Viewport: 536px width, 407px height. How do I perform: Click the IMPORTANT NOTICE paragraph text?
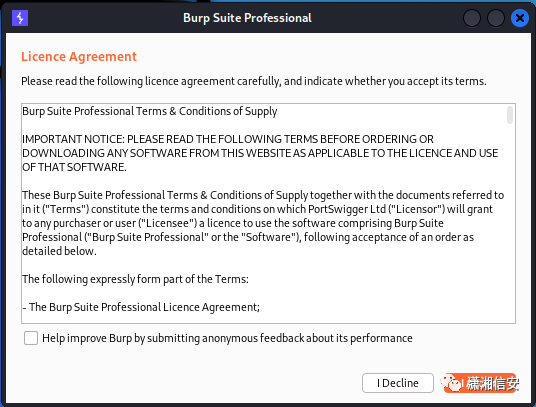point(260,153)
